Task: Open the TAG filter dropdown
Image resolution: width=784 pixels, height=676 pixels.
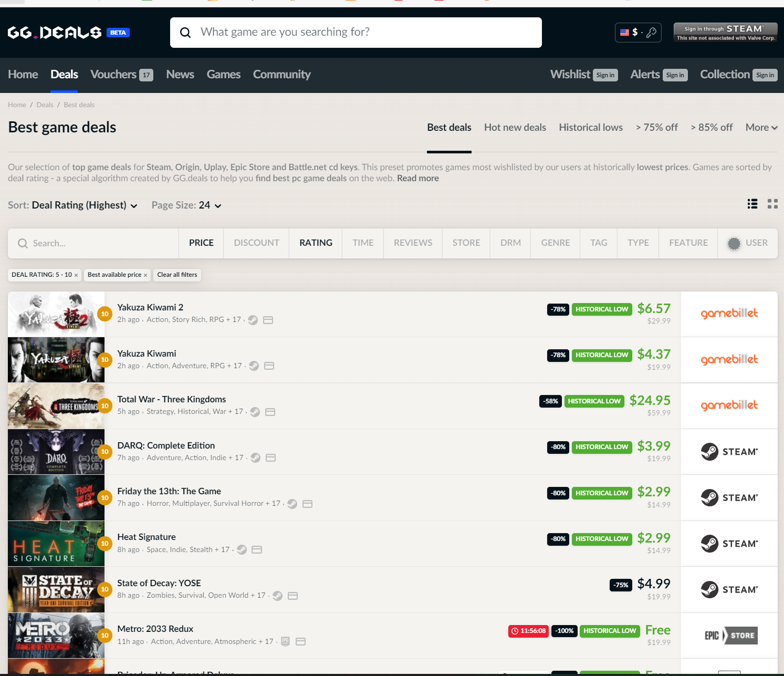Action: (x=599, y=243)
